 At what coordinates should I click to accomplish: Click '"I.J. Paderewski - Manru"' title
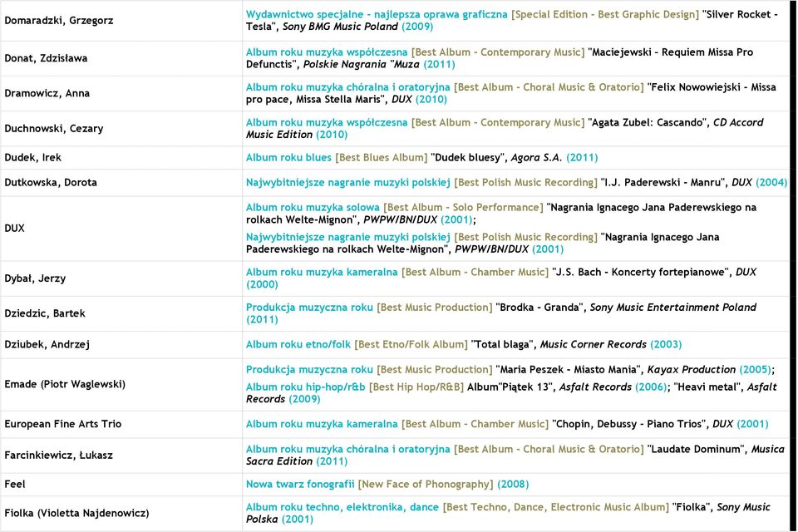(x=664, y=182)
